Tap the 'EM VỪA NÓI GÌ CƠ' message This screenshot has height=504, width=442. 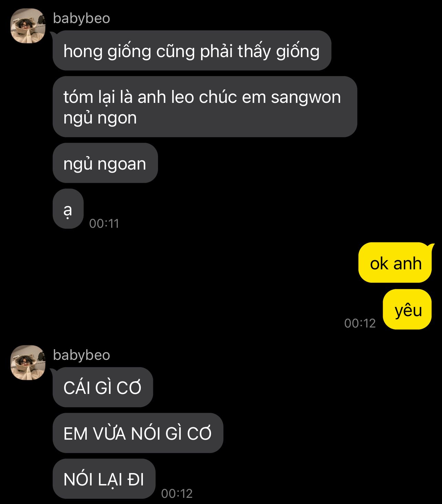pos(138,433)
